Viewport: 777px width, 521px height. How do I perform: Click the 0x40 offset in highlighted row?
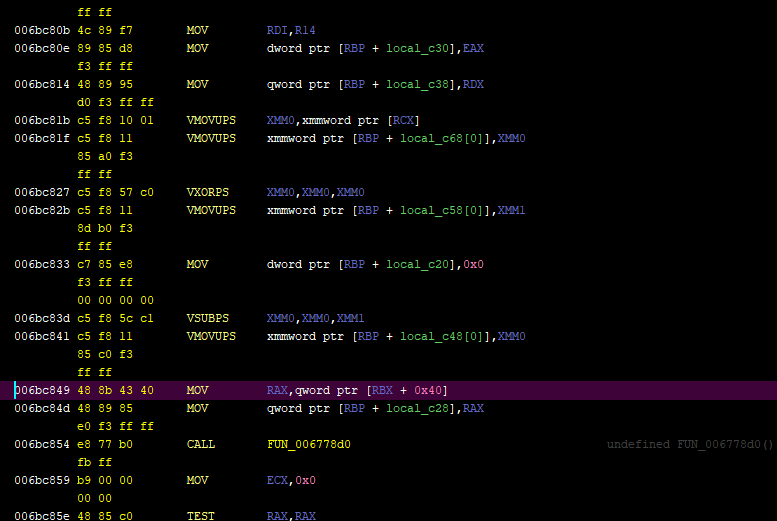point(428,390)
